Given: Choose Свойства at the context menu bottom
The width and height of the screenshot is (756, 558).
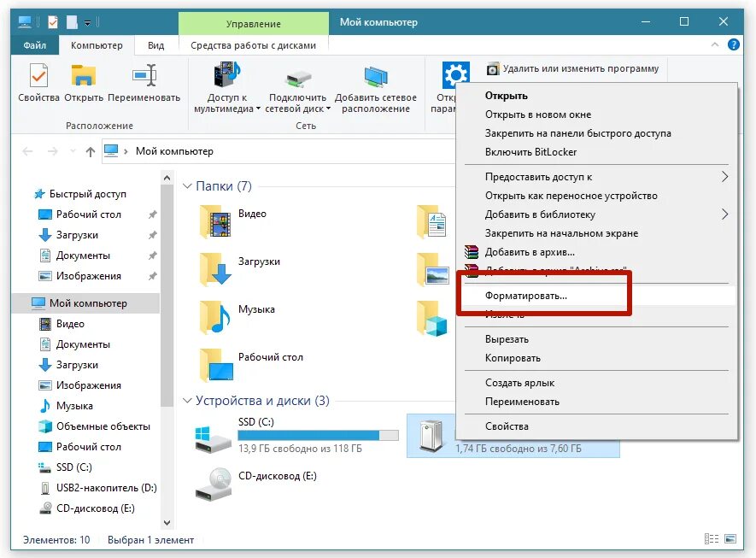Looking at the screenshot, I should click(x=596, y=426).
